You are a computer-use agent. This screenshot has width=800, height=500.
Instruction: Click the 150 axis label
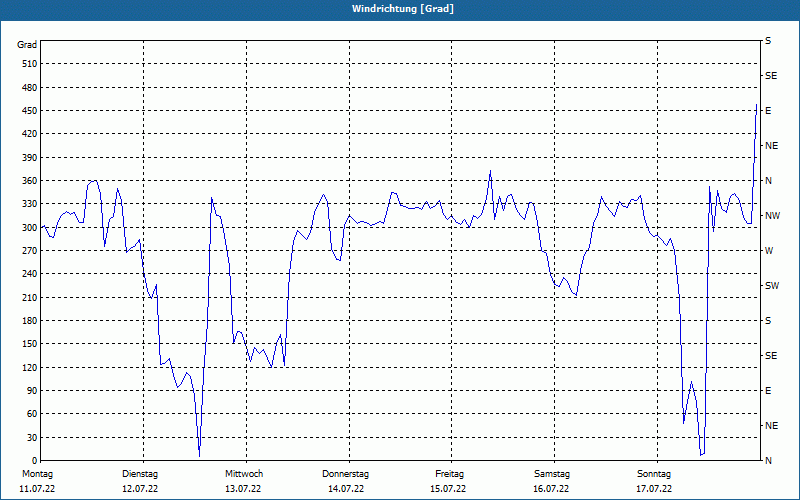pyautogui.click(x=30, y=344)
